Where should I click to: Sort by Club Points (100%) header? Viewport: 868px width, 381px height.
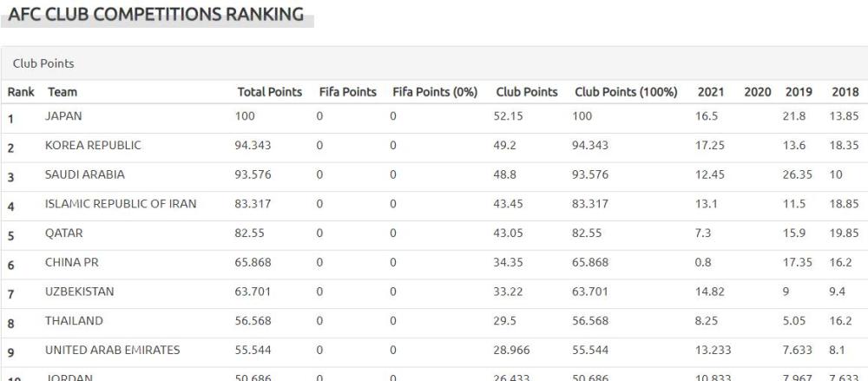click(x=626, y=92)
